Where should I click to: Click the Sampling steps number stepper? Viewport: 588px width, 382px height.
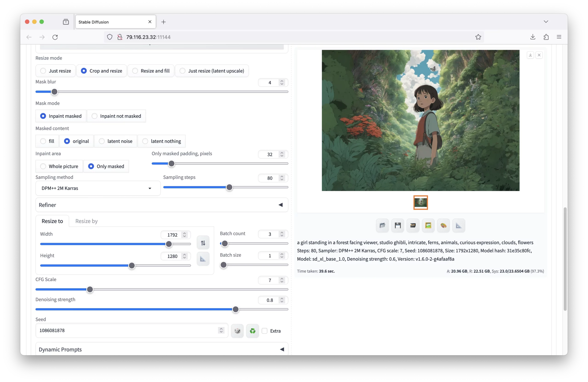point(282,178)
